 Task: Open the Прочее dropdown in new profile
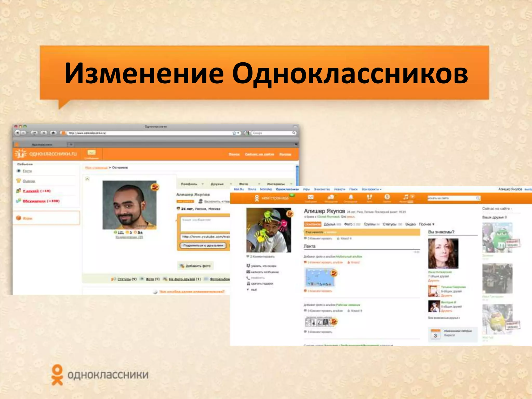pyautogui.click(x=427, y=224)
